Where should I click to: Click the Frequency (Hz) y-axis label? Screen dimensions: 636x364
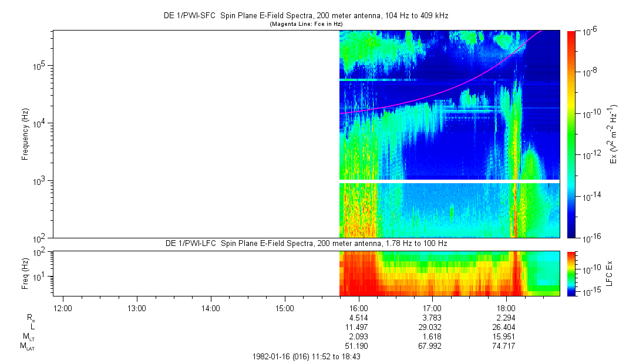(25, 134)
